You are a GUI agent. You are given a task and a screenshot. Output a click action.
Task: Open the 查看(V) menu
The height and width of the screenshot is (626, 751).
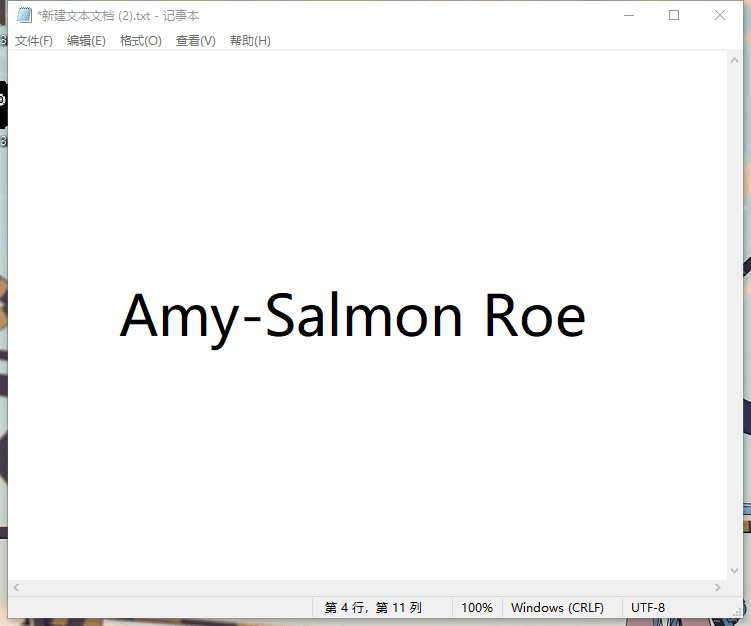(195, 41)
